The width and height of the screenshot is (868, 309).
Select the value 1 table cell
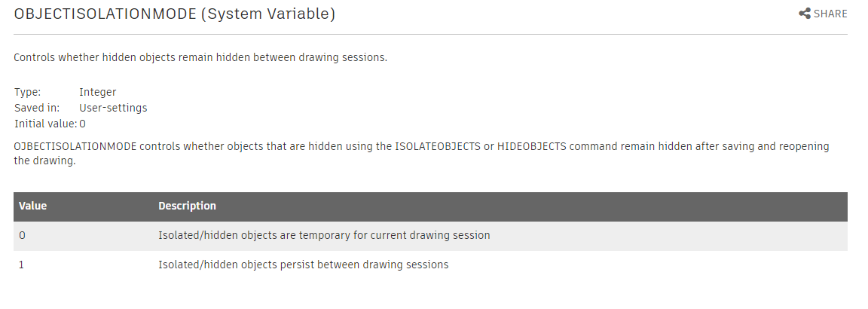pos(22,265)
